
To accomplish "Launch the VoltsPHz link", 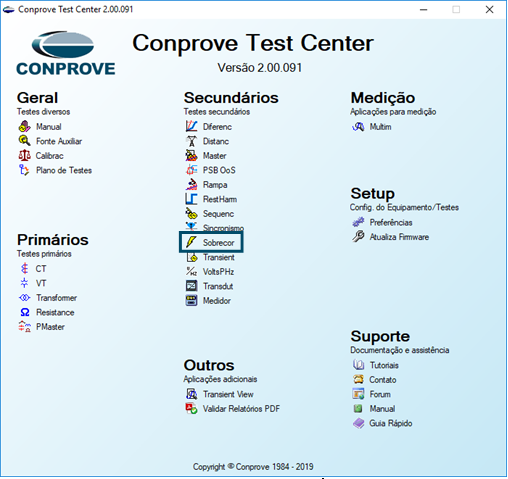I will point(218,272).
